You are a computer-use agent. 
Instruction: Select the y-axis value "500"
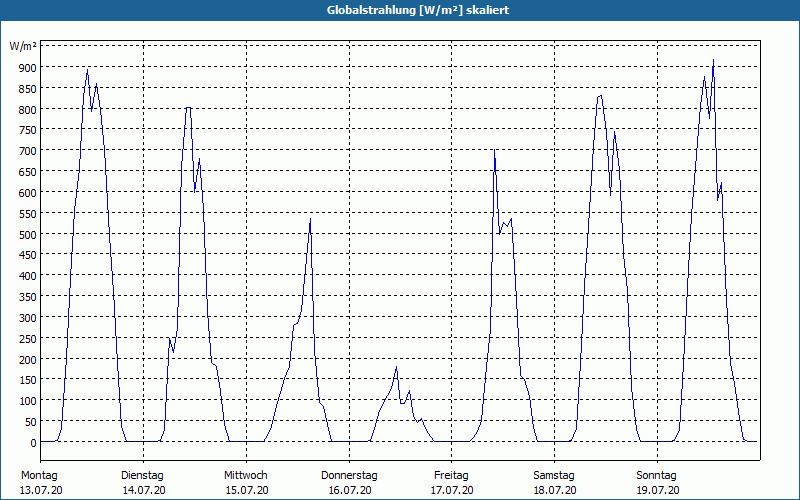[x=28, y=235]
